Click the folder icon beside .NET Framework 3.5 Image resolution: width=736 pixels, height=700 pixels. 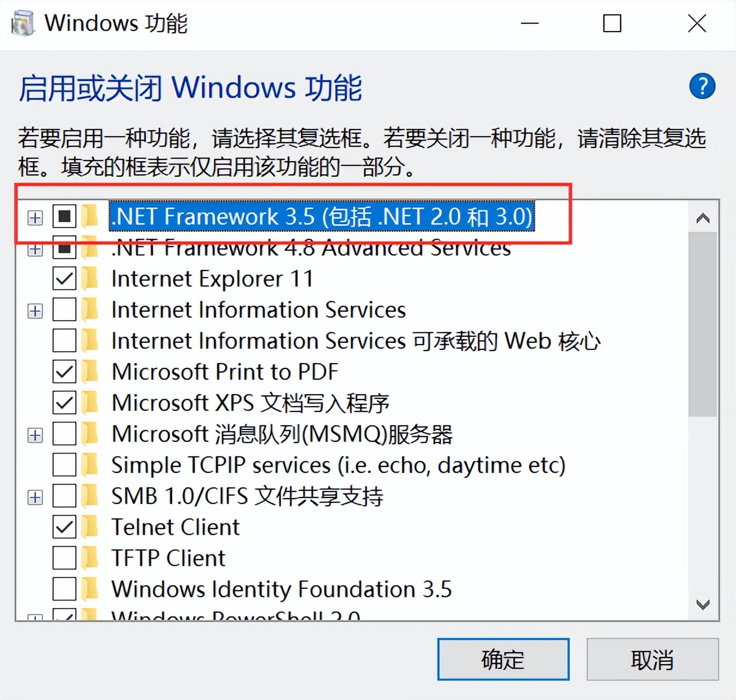pos(91,217)
